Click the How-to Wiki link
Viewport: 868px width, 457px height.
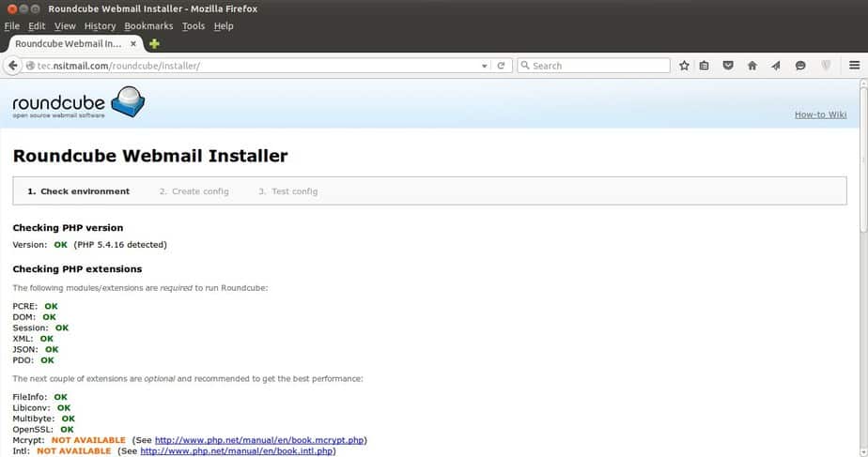coord(820,114)
